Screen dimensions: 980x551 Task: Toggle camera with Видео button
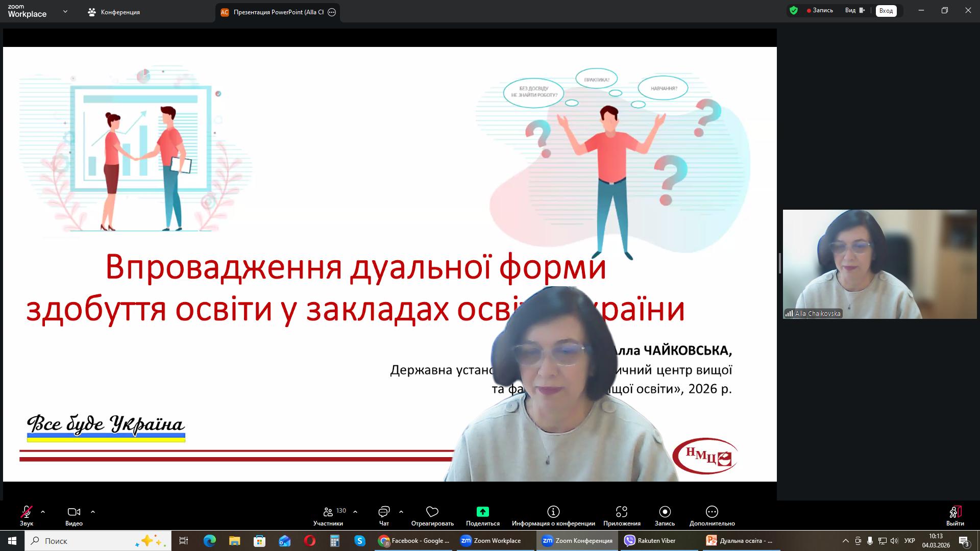[74, 512]
